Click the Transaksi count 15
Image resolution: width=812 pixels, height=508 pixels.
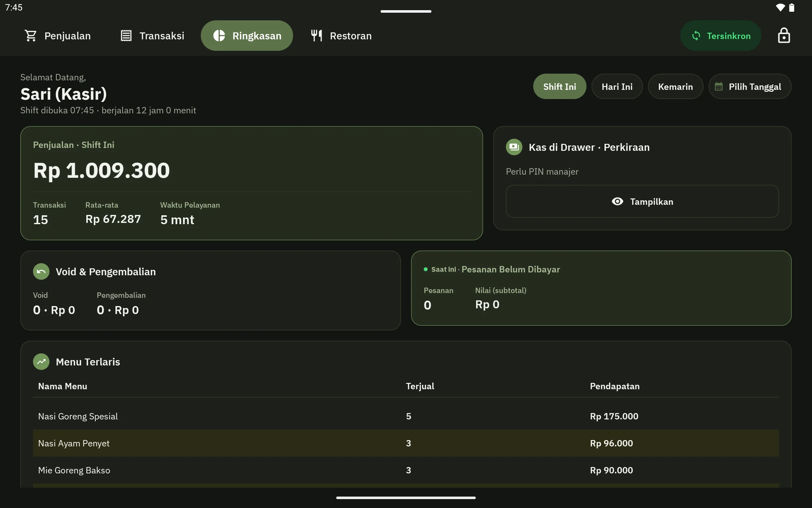tap(41, 220)
